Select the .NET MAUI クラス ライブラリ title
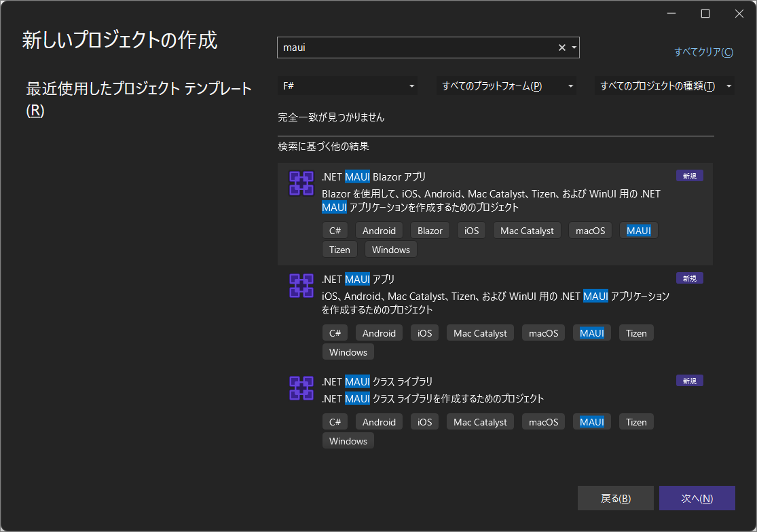 click(377, 381)
